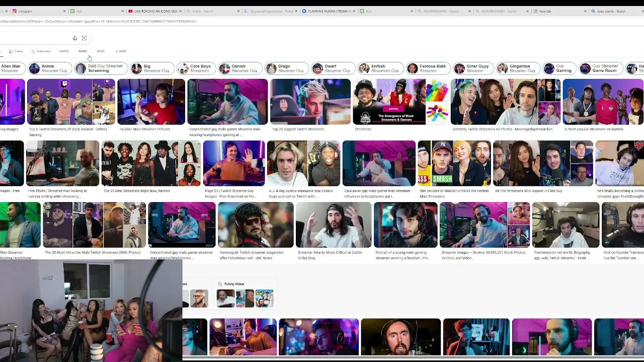
Task: Close the twitch - Search tab
Action: tap(238, 11)
